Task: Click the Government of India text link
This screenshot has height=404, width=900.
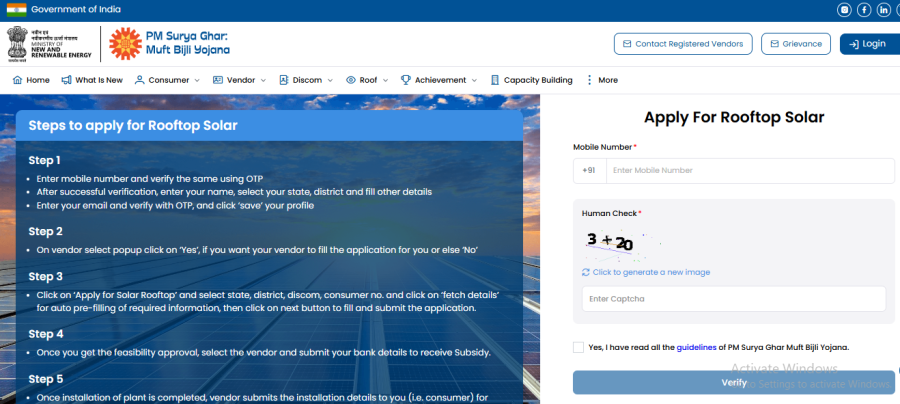Action: point(76,10)
